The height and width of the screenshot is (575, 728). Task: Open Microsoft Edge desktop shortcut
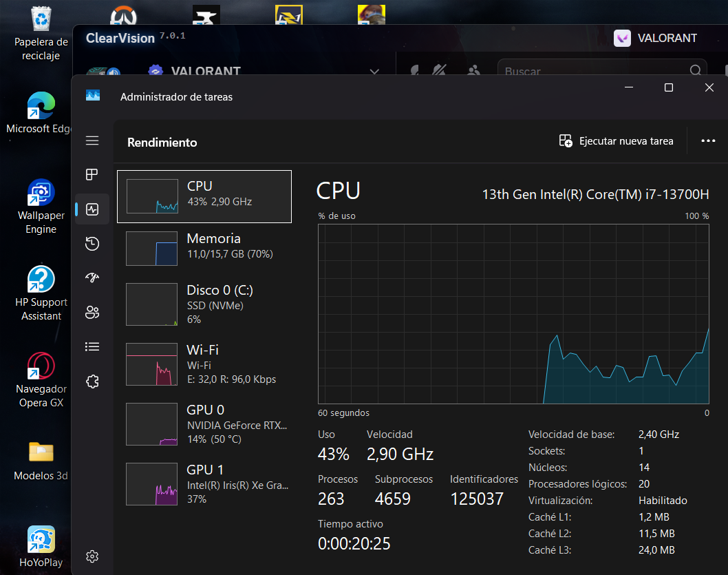41,113
